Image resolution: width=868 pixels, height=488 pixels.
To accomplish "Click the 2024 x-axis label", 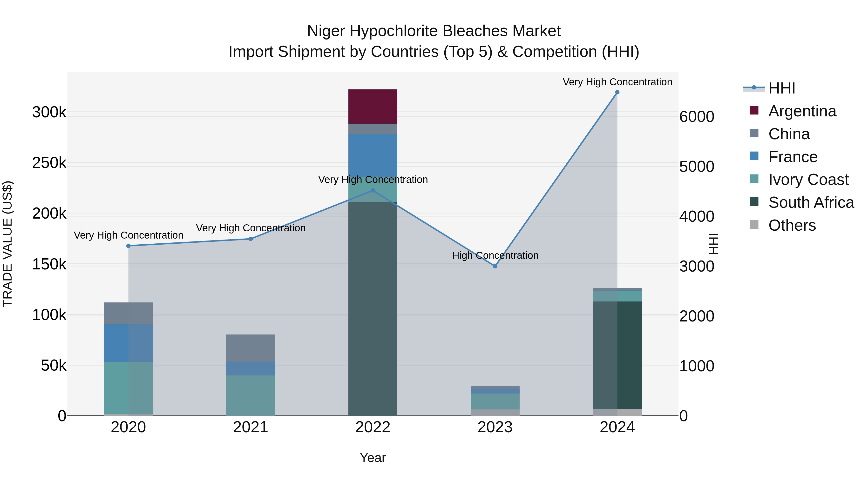I will (617, 427).
